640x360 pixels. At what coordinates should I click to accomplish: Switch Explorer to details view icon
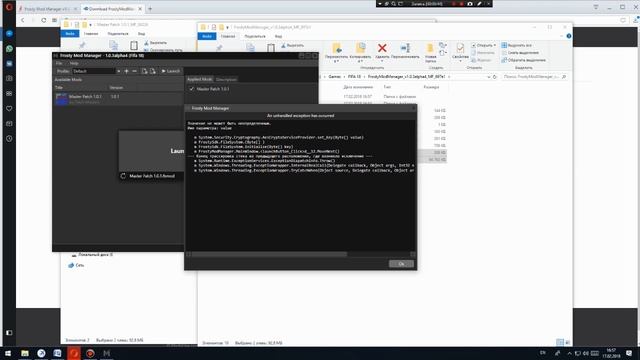pyautogui.click(x=560, y=342)
